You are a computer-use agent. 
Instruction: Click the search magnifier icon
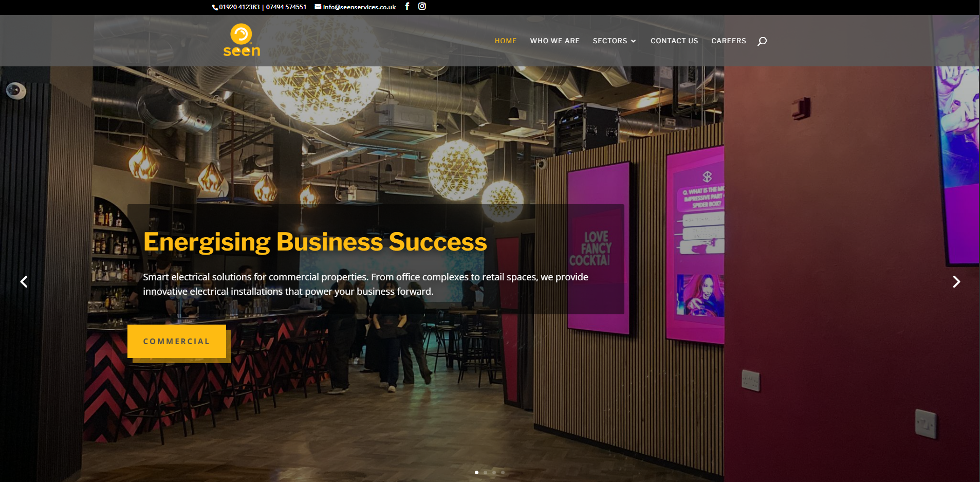click(x=762, y=41)
